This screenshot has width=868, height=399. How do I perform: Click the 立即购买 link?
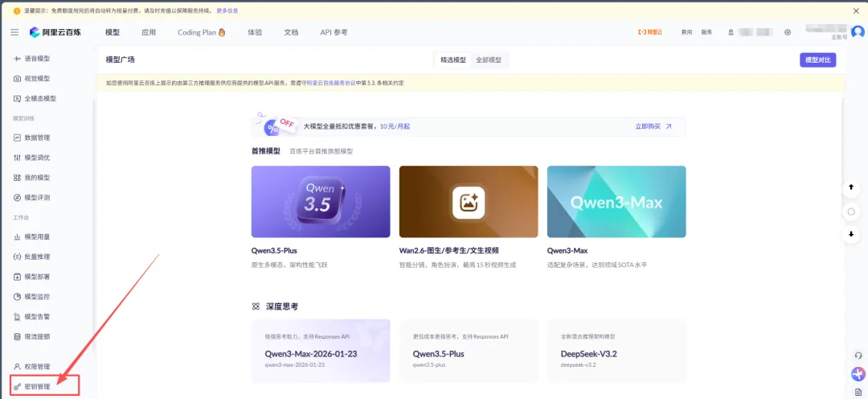tap(648, 126)
